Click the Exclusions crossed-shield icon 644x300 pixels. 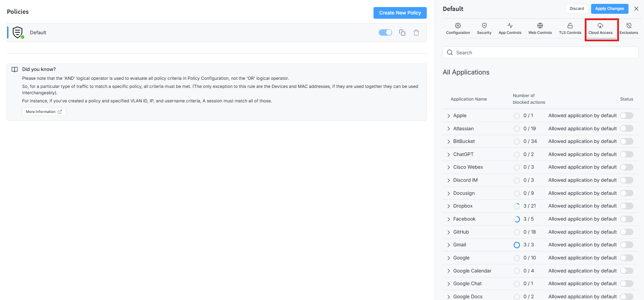pyautogui.click(x=629, y=25)
